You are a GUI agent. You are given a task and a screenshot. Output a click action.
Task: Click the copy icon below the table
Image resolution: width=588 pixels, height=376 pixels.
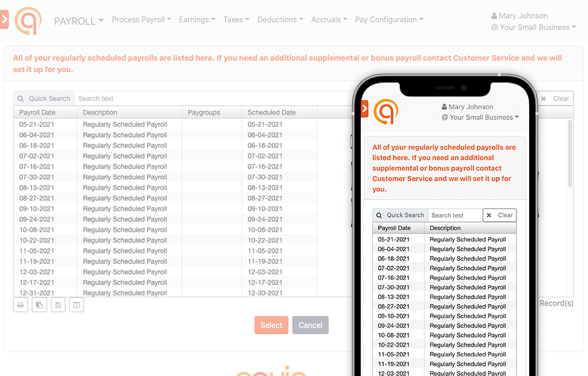39,305
